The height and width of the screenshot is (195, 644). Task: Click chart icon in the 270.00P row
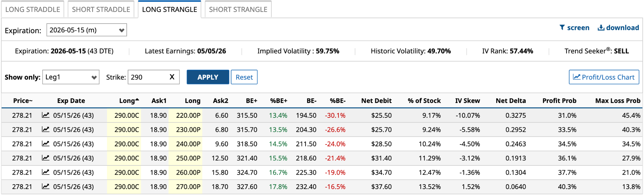[46, 187]
